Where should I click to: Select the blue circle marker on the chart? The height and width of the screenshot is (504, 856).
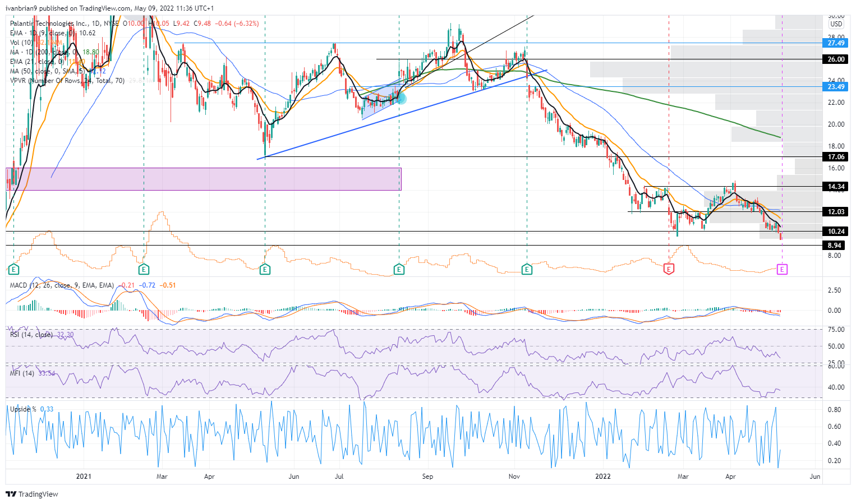tap(401, 98)
